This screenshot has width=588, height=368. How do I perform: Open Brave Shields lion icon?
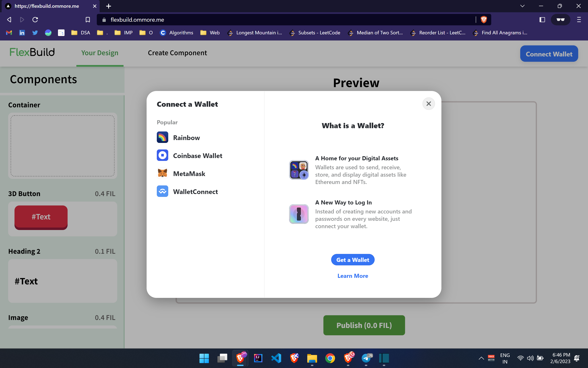pos(483,20)
